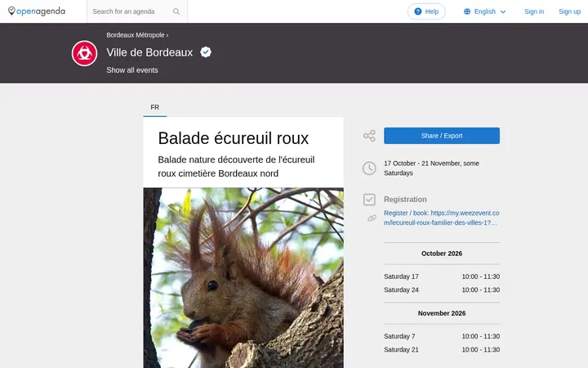Click the share nodes icon
Image resolution: width=588 pixels, height=368 pixels.
[x=369, y=136]
